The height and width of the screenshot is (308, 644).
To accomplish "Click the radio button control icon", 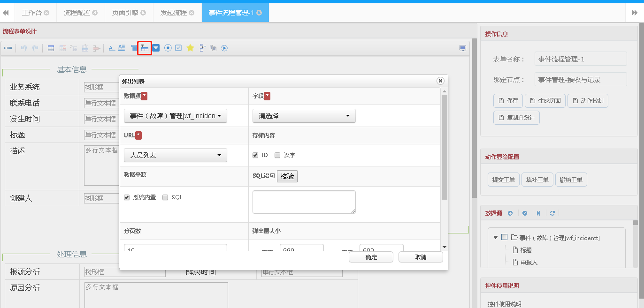I will 168,48.
